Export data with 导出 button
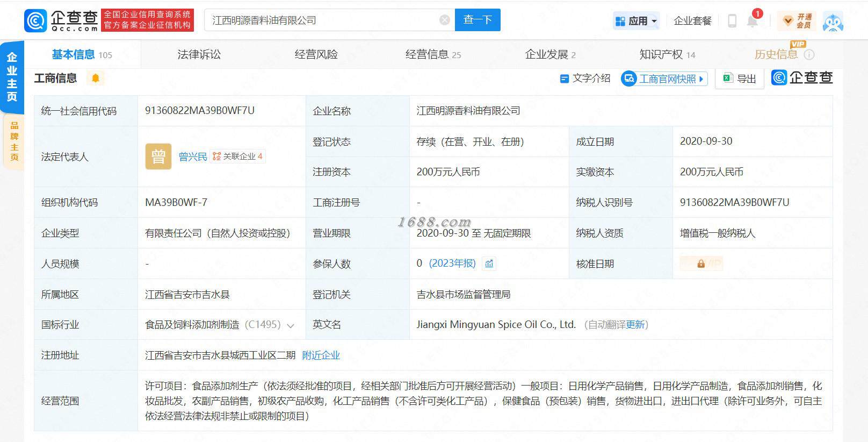 (x=740, y=79)
